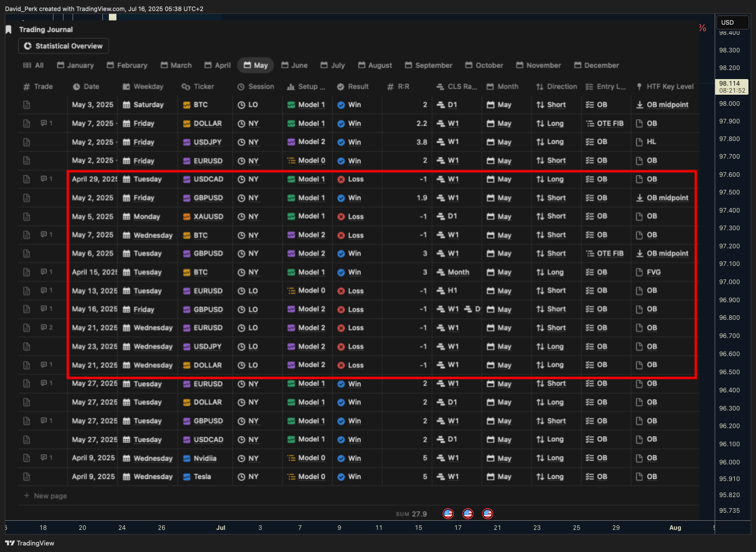756x552 pixels.
Task: Click the H1 CLS range cell
Action: pos(457,291)
